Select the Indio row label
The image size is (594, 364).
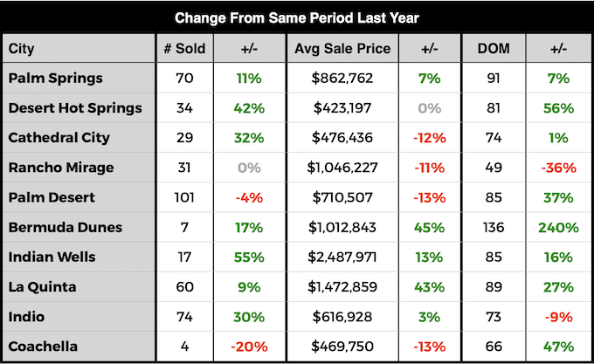tap(26, 316)
